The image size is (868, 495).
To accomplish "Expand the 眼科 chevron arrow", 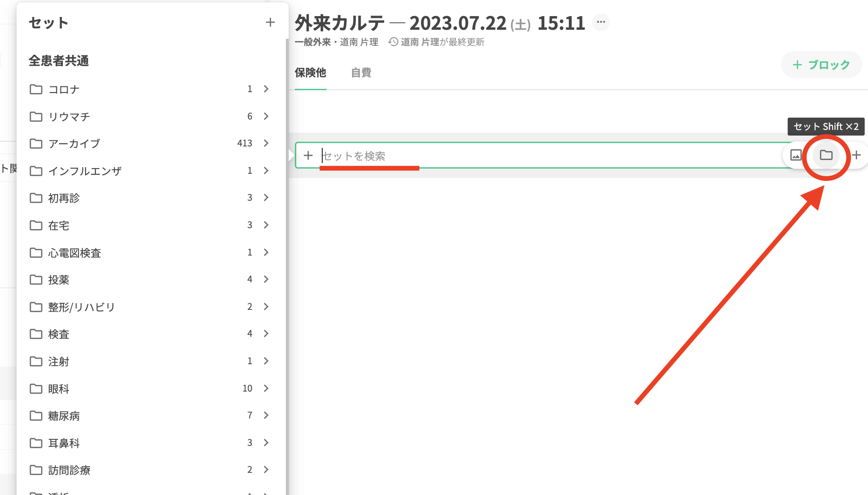I will point(266,388).
